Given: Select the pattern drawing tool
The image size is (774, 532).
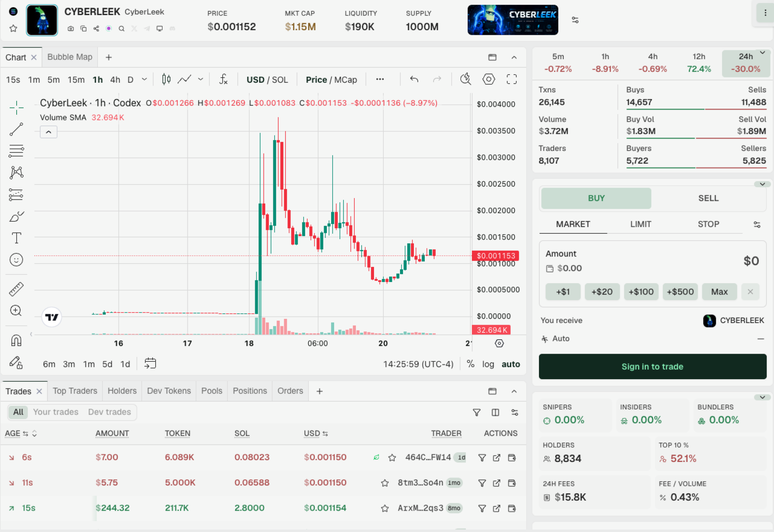Looking at the screenshot, I should pyautogui.click(x=16, y=172).
